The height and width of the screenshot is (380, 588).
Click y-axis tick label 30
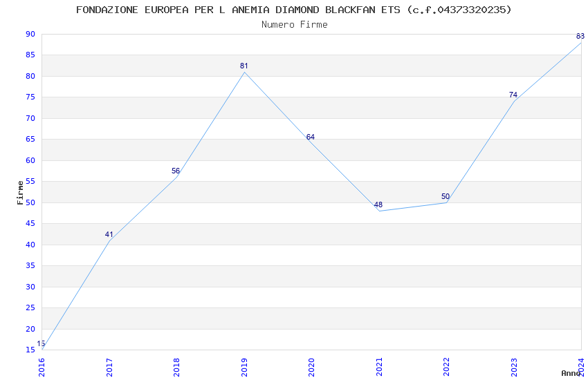point(30,287)
